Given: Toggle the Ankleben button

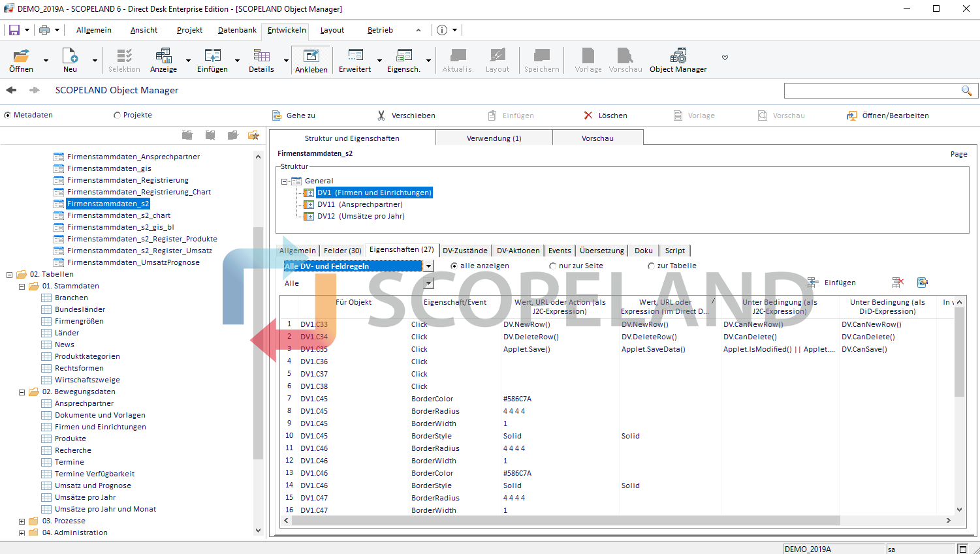Looking at the screenshot, I should click(311, 60).
